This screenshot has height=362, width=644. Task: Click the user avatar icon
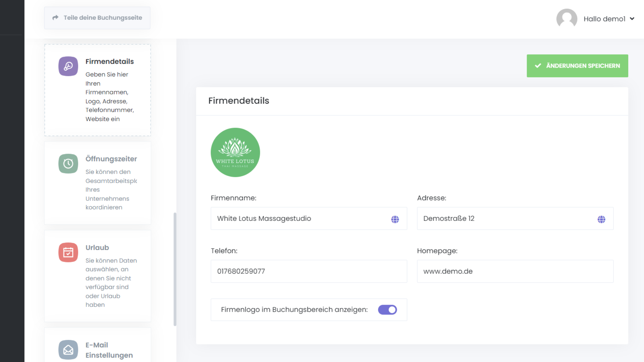point(567,19)
